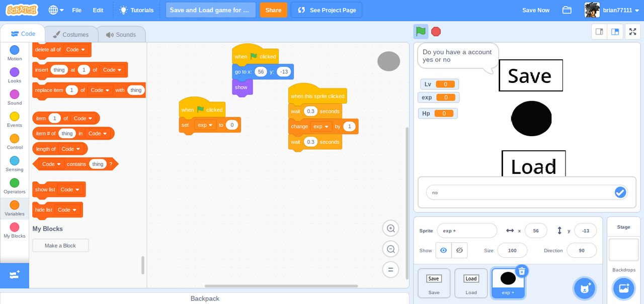The height and width of the screenshot is (304, 644).
Task: Zoom out the code workspace
Action: 390,249
